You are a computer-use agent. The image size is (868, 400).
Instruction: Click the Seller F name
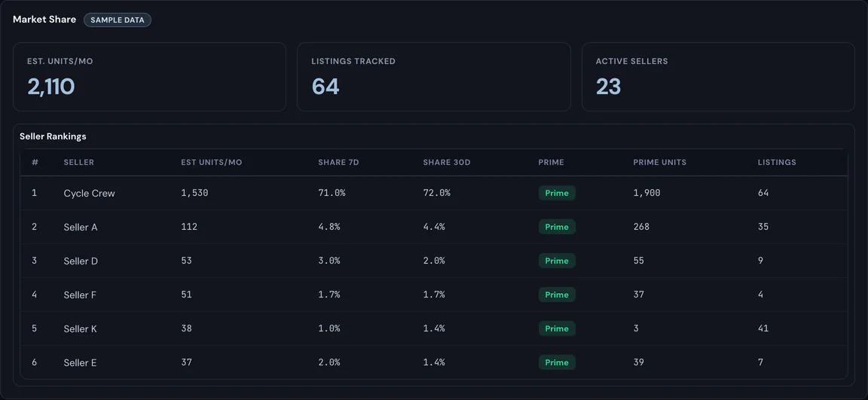(80, 295)
